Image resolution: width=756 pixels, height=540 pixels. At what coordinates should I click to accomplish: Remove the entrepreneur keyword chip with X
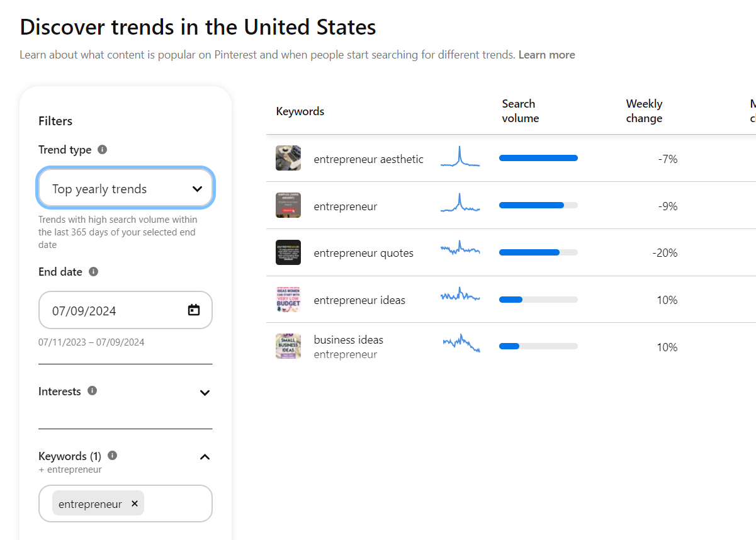(135, 503)
